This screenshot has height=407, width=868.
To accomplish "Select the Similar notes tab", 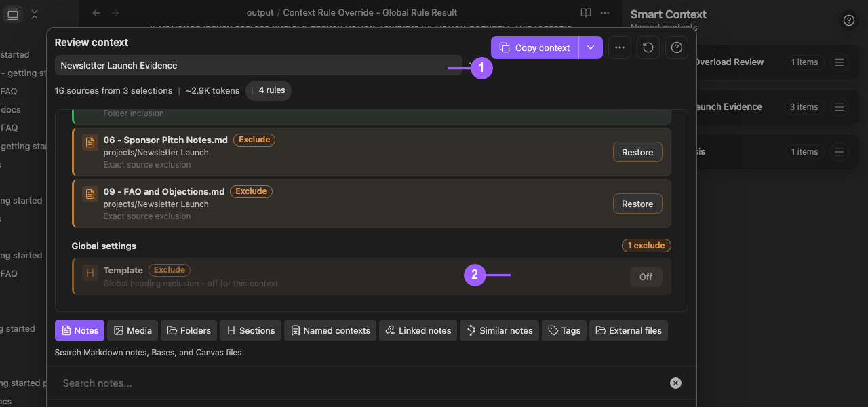I will [499, 330].
